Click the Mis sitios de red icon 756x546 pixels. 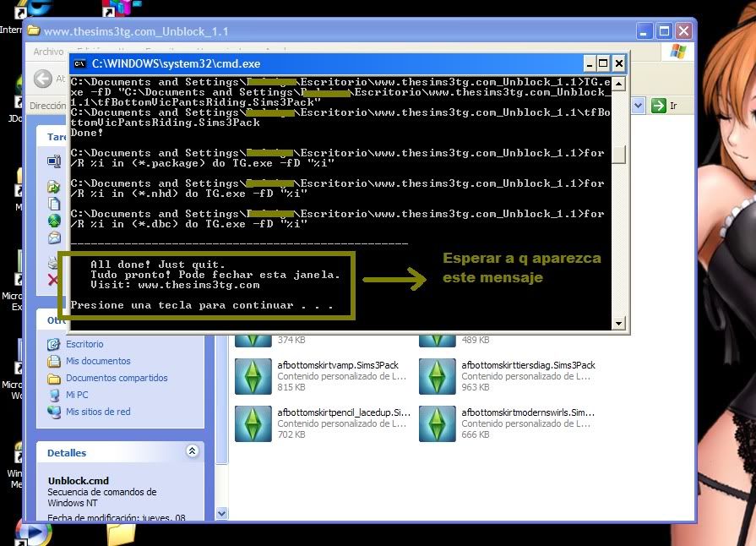[x=53, y=412]
